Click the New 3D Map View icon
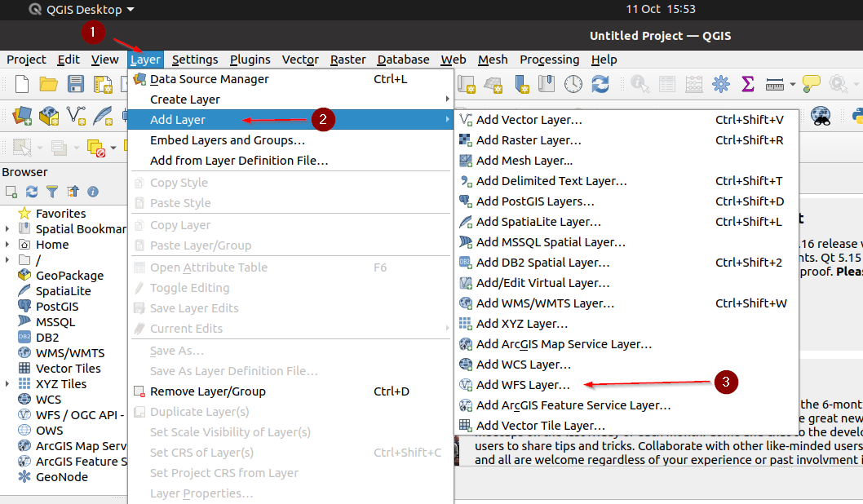Viewport: 863px width, 504px height. [493, 84]
